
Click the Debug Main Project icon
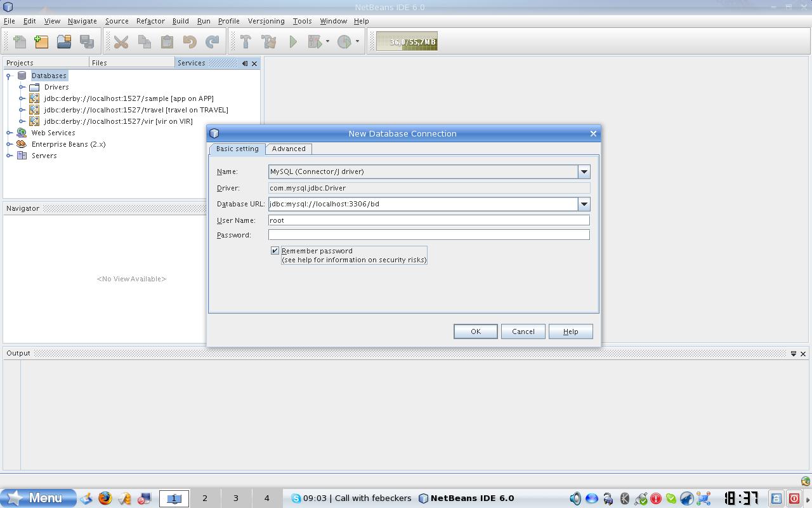tap(315, 42)
